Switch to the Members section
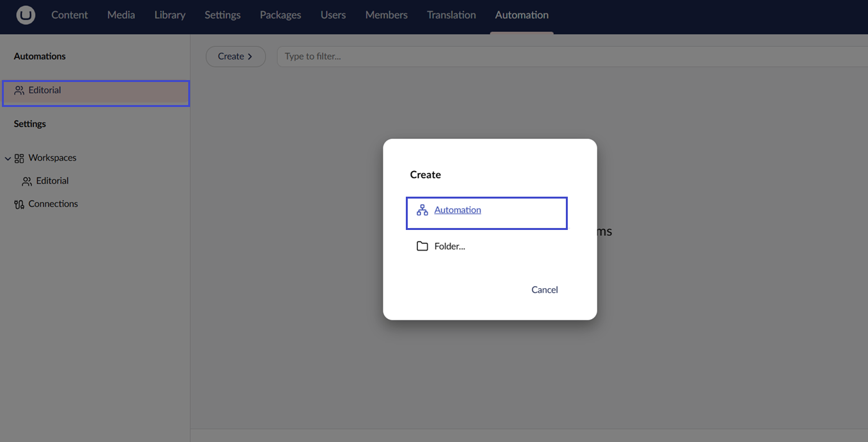 point(386,15)
